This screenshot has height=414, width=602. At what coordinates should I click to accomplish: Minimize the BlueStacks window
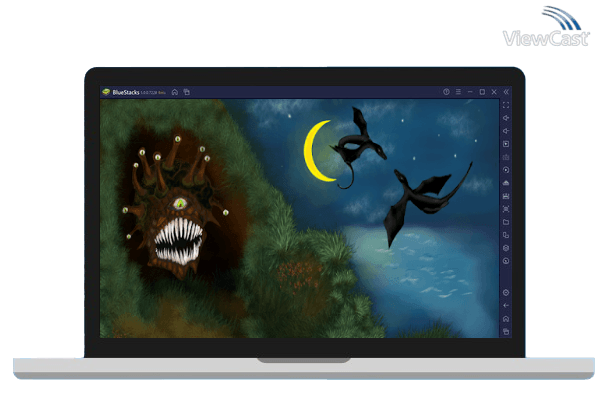click(470, 92)
